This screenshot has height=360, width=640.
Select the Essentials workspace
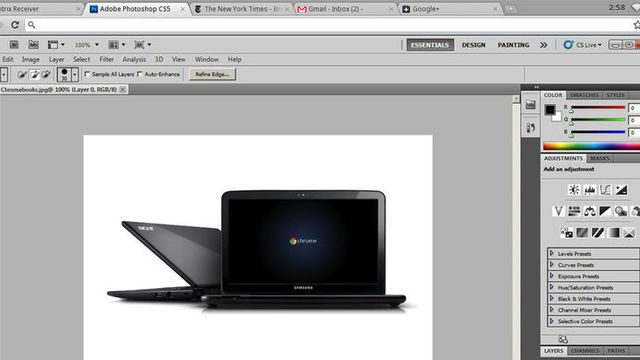[430, 45]
